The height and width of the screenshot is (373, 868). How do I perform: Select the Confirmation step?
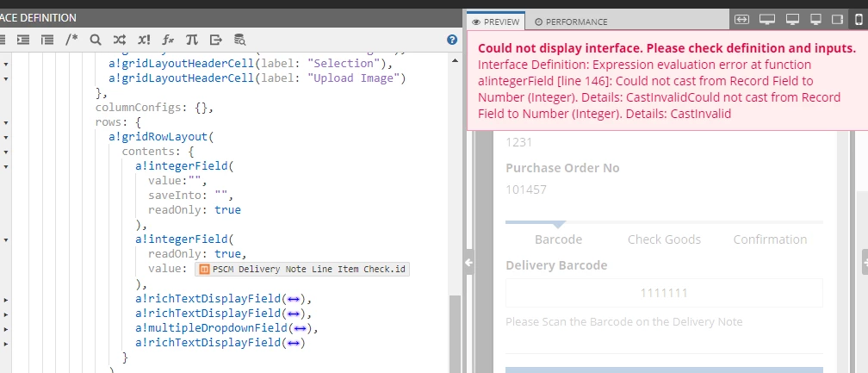pyautogui.click(x=770, y=239)
